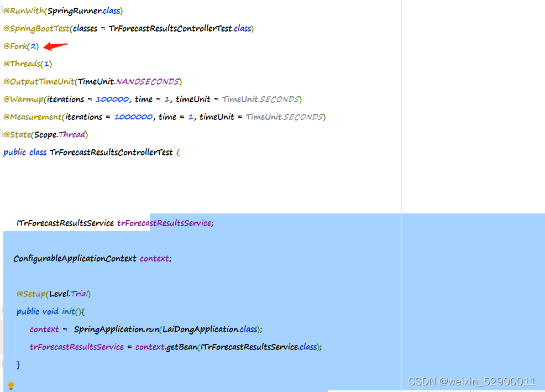
Task: Click the @Measurement annotation
Action: tap(33, 117)
